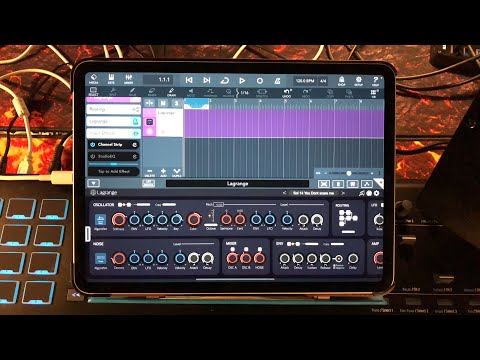Redo the last action

(x=306, y=93)
